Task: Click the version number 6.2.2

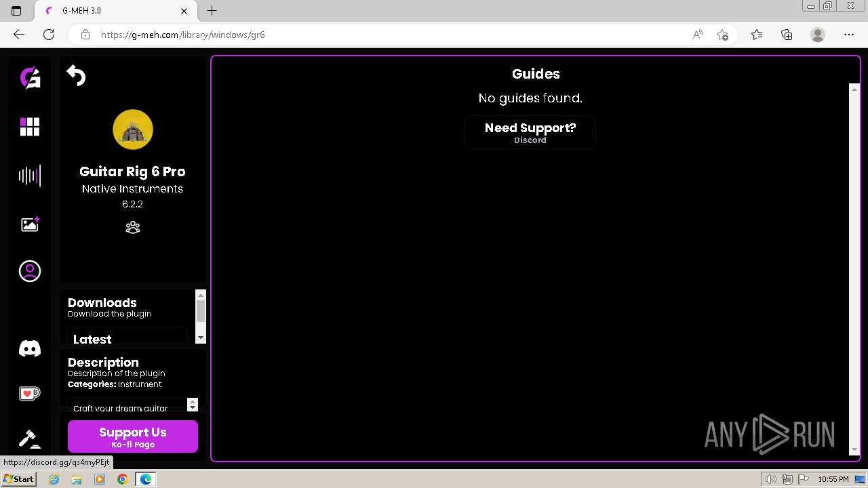Action: pyautogui.click(x=133, y=204)
